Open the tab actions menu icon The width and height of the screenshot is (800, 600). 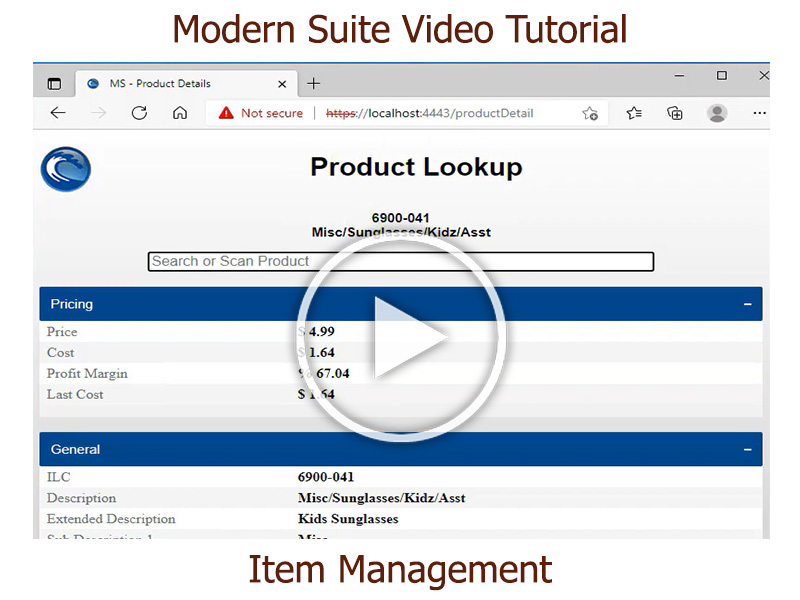(54, 84)
